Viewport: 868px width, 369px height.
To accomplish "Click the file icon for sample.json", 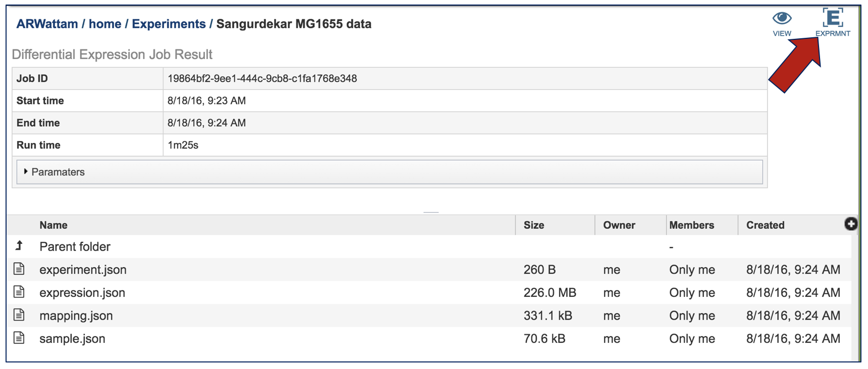I will point(19,338).
